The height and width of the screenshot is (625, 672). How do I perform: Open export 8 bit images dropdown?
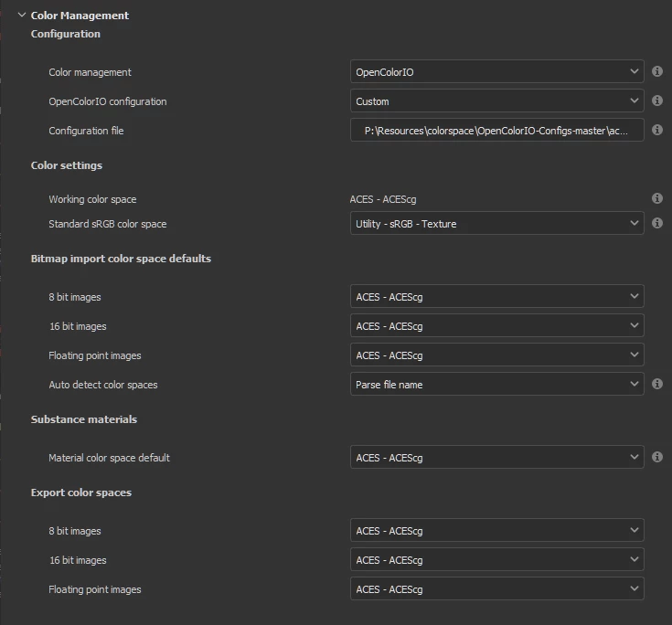496,530
